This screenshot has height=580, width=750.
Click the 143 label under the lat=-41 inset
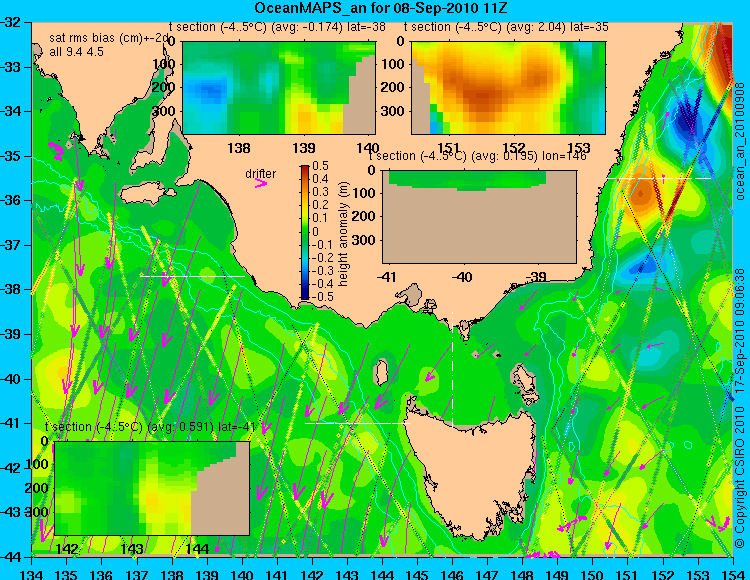coord(132,549)
